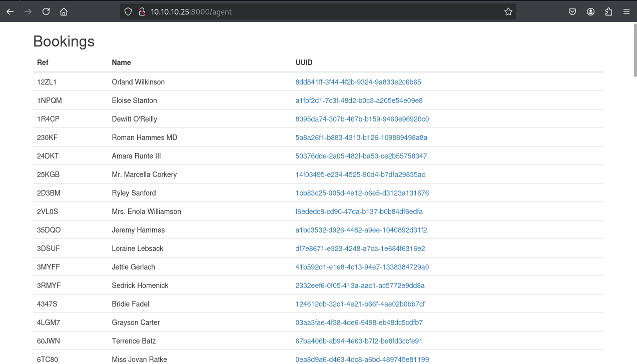Open Orland Wilkinson's UUID link

click(358, 82)
